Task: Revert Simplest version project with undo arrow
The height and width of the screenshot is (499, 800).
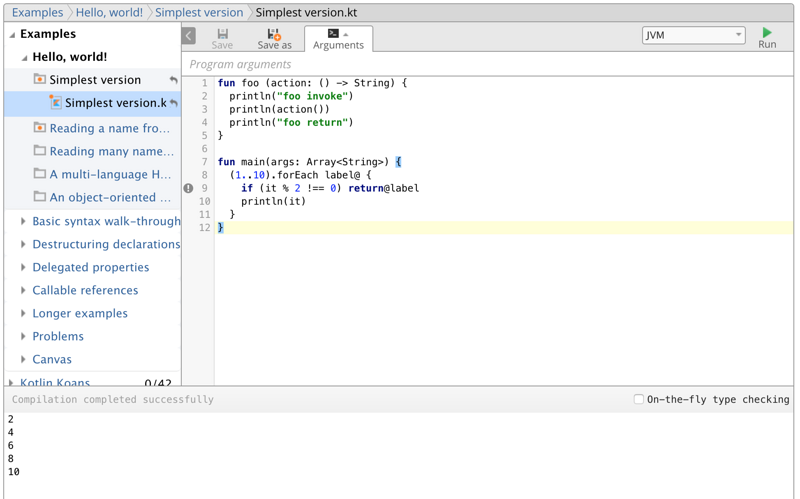Action: 173,80
